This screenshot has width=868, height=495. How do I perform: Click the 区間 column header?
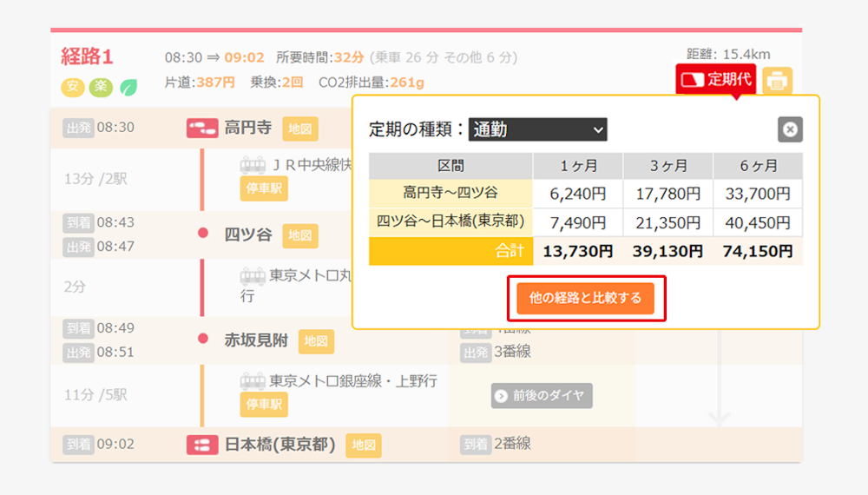pyautogui.click(x=450, y=166)
